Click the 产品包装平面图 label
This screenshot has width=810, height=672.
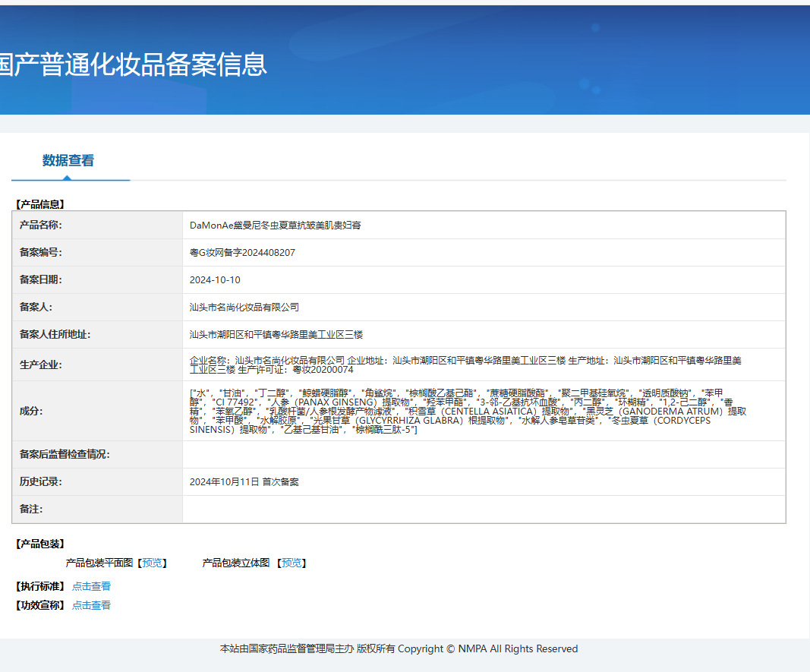[99, 563]
